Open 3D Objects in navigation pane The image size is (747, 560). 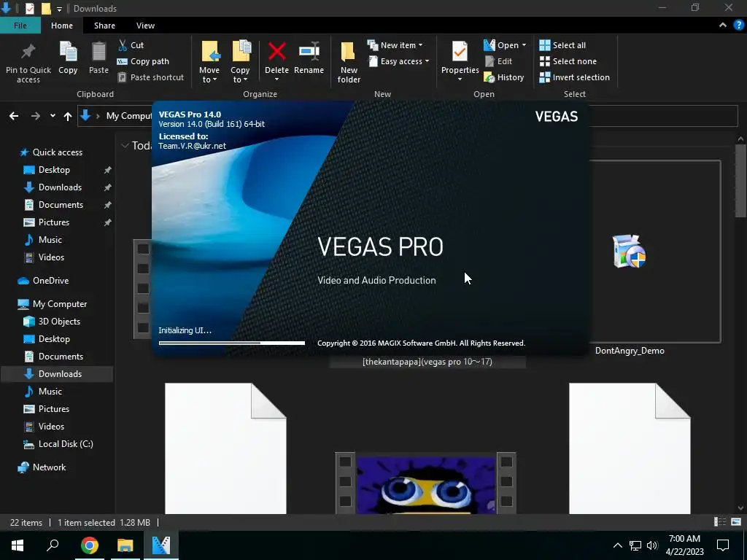(x=59, y=322)
